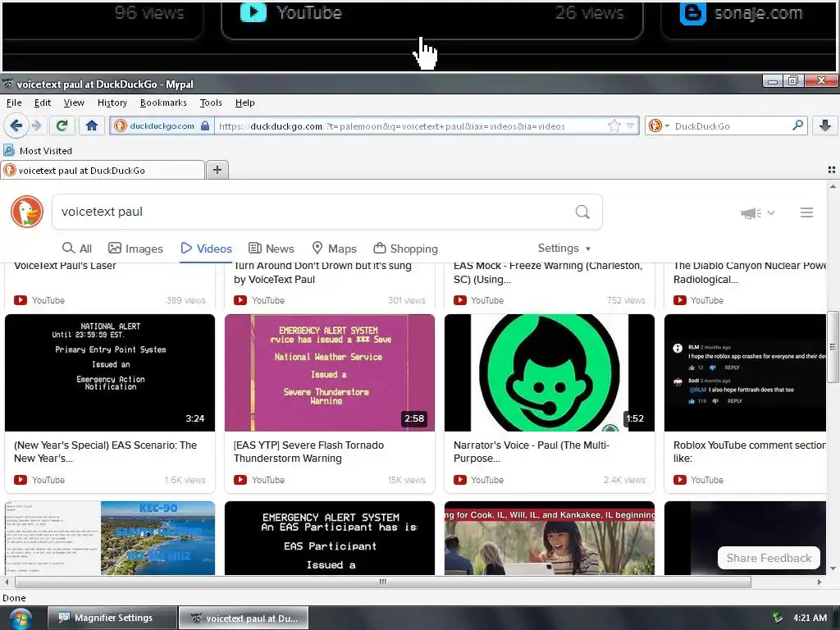840x630 pixels.
Task: Switch to the All results tab
Action: pyautogui.click(x=76, y=248)
